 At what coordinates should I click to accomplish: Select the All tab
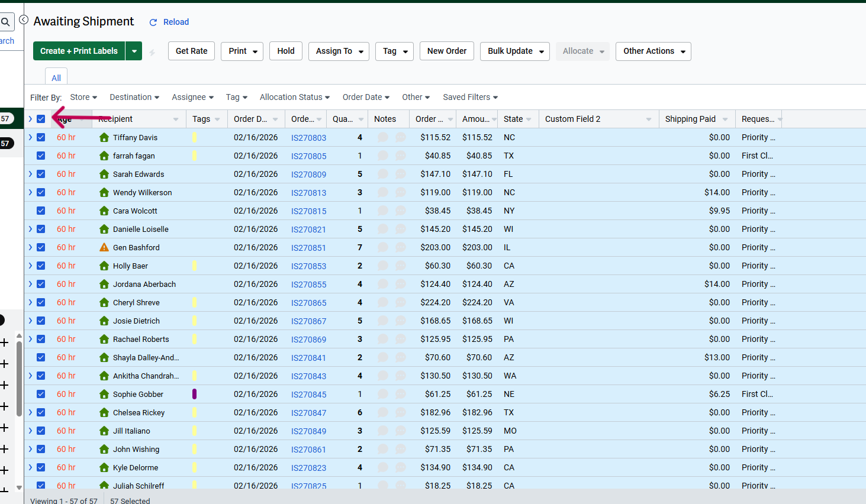tap(56, 77)
